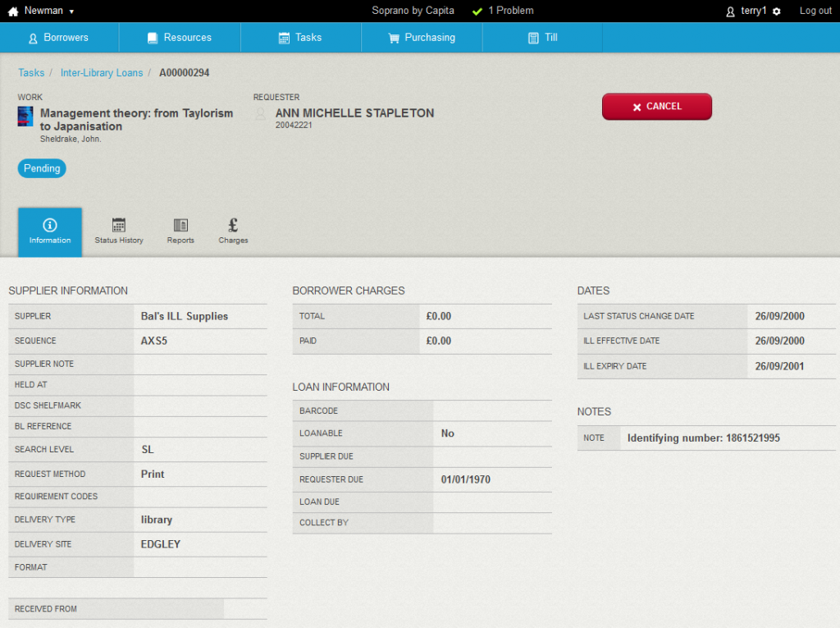Open the Resources menu
The image size is (840, 628).
tap(179, 38)
